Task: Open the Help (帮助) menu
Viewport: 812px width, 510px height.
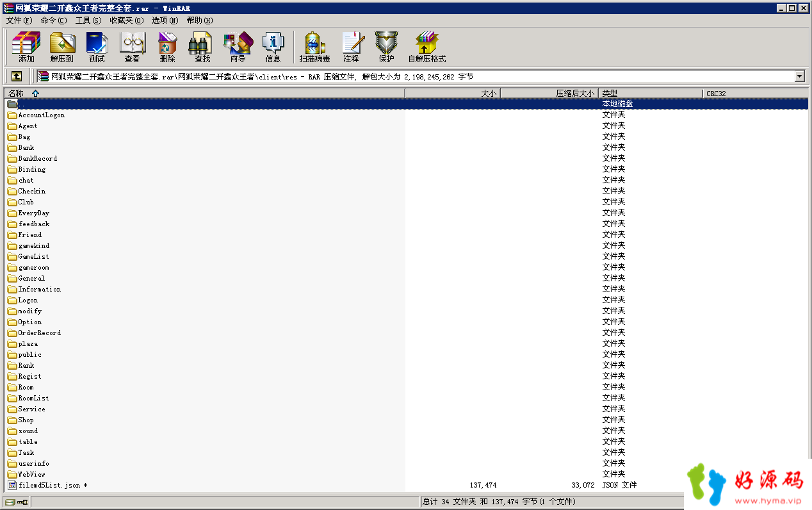Action: pos(199,21)
